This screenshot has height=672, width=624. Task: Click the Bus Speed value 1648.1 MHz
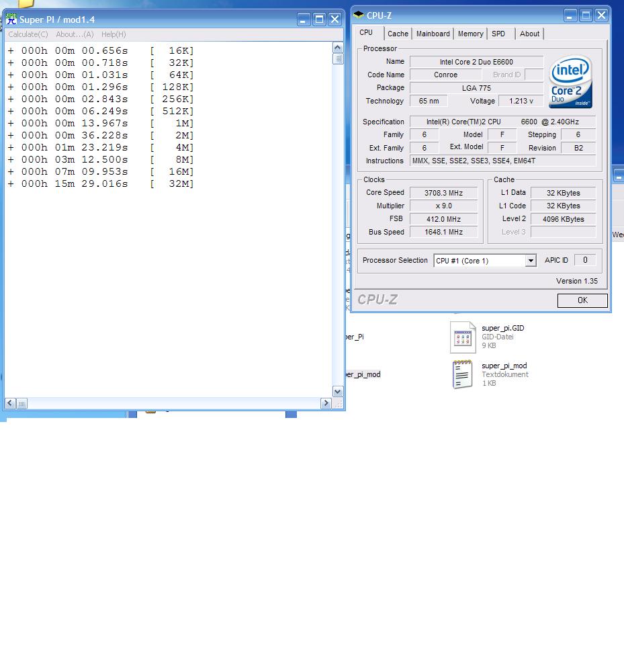click(444, 232)
